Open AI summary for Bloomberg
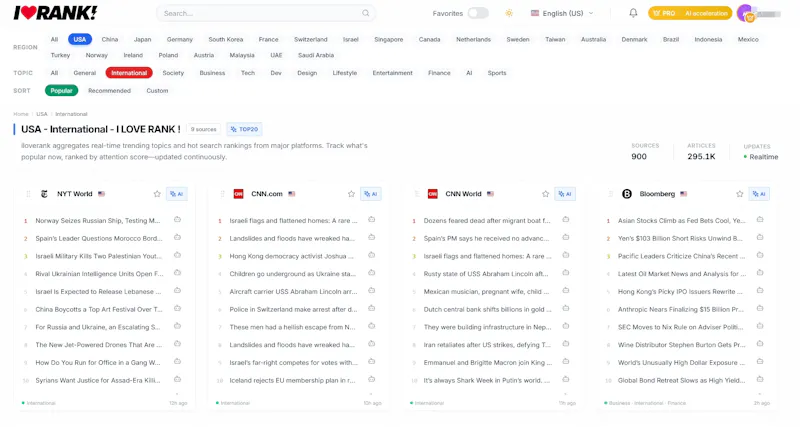The height and width of the screenshot is (427, 800). (x=759, y=194)
